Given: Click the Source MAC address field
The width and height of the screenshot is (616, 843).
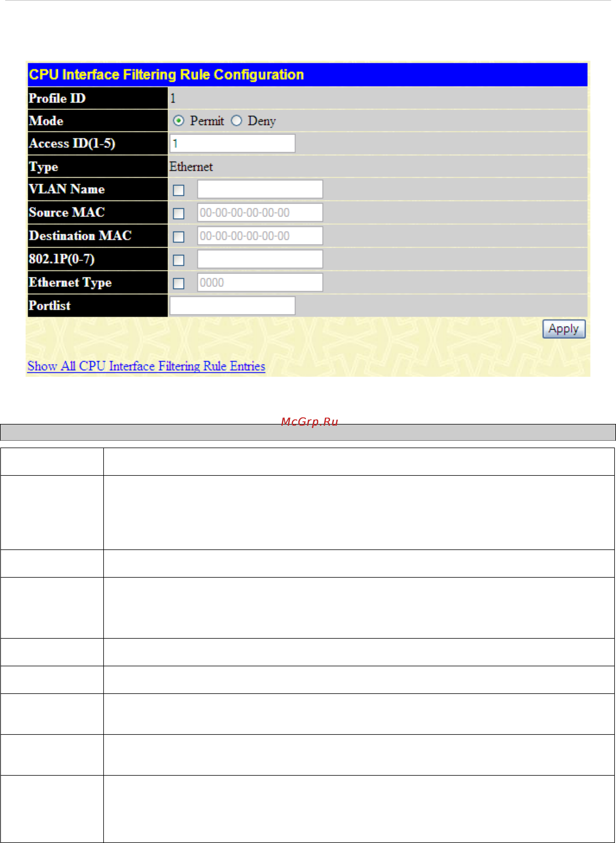Looking at the screenshot, I should pos(260,213).
